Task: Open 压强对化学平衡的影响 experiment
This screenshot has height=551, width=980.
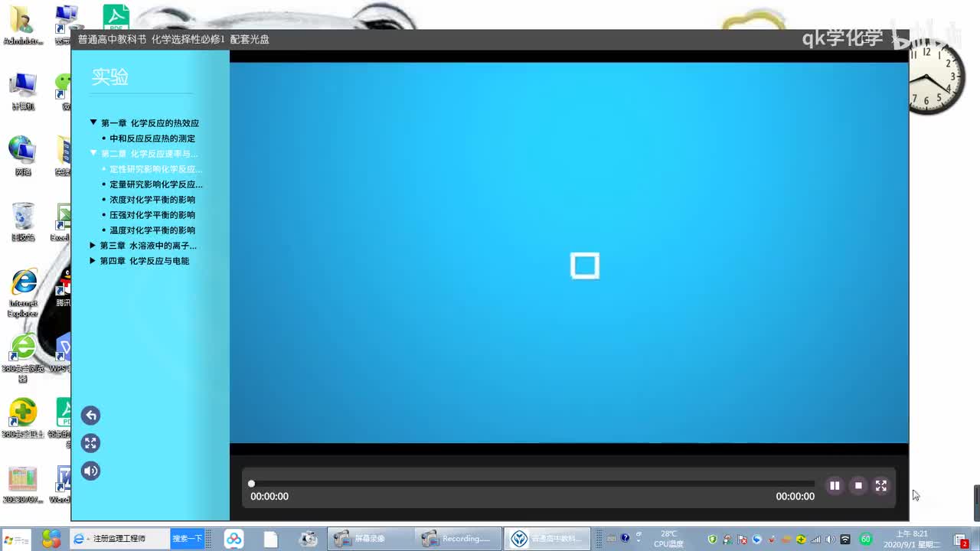Action: coord(152,215)
